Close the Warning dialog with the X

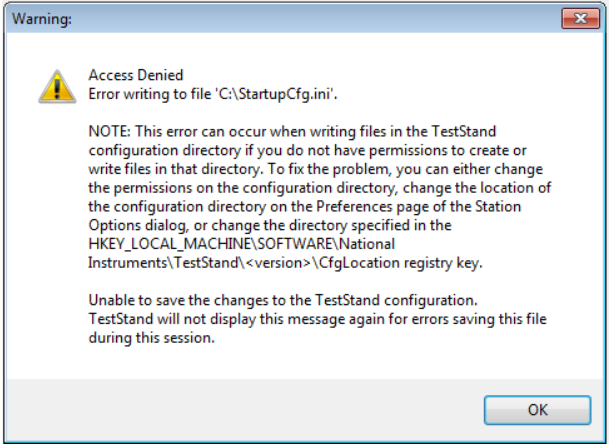tap(580, 18)
